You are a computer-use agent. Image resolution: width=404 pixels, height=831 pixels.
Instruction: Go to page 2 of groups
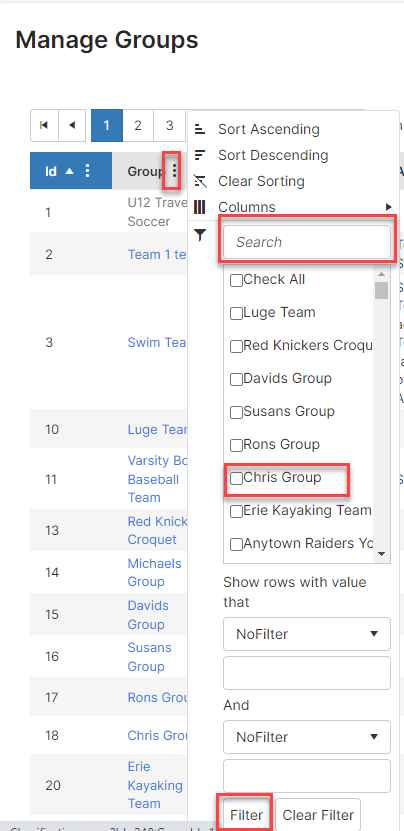point(138,126)
